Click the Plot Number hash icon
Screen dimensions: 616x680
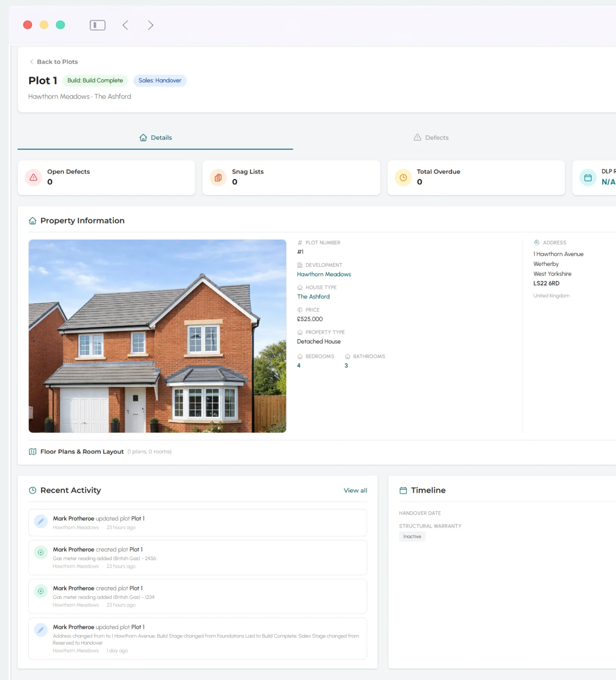pos(300,243)
